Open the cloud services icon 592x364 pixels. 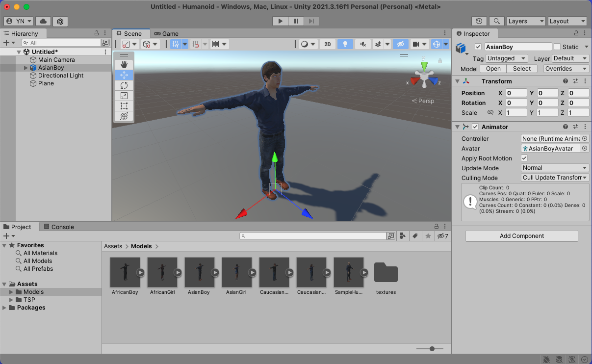coord(43,21)
